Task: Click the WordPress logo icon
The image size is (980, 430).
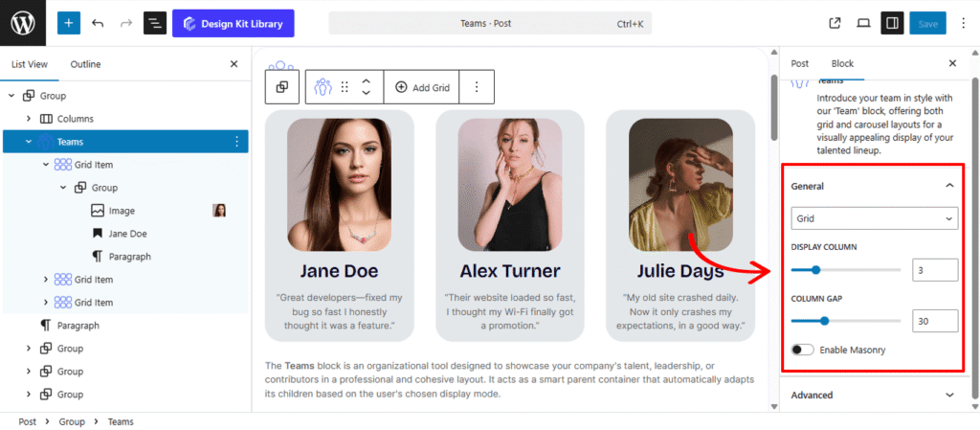Action: click(22, 23)
